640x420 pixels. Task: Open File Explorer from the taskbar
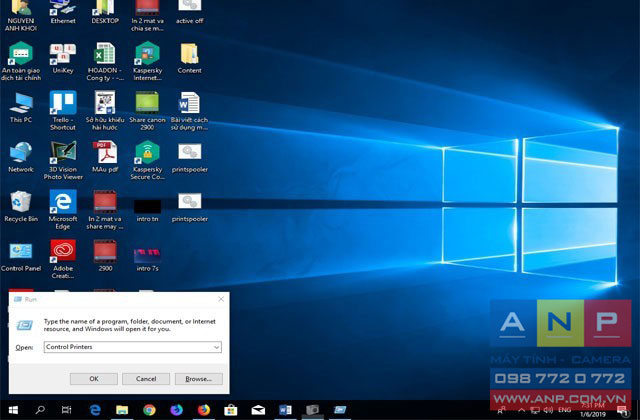[x=122, y=410]
